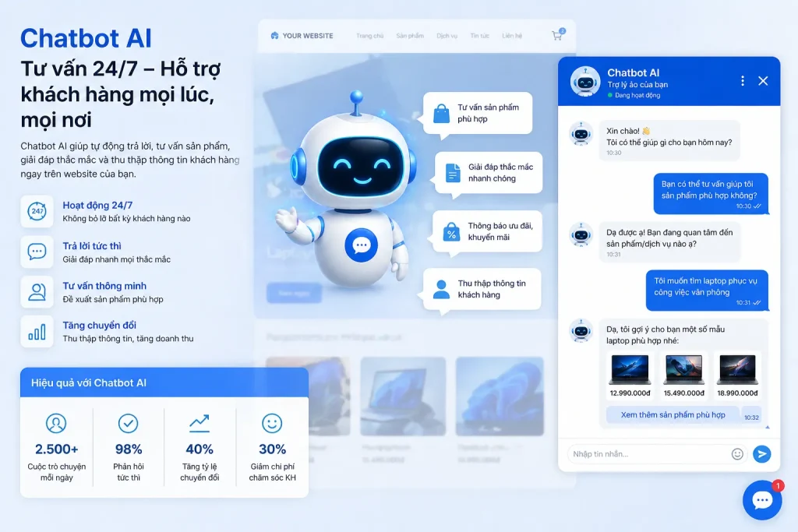Click the Chatbot AI robot avatar in header

[584, 80]
